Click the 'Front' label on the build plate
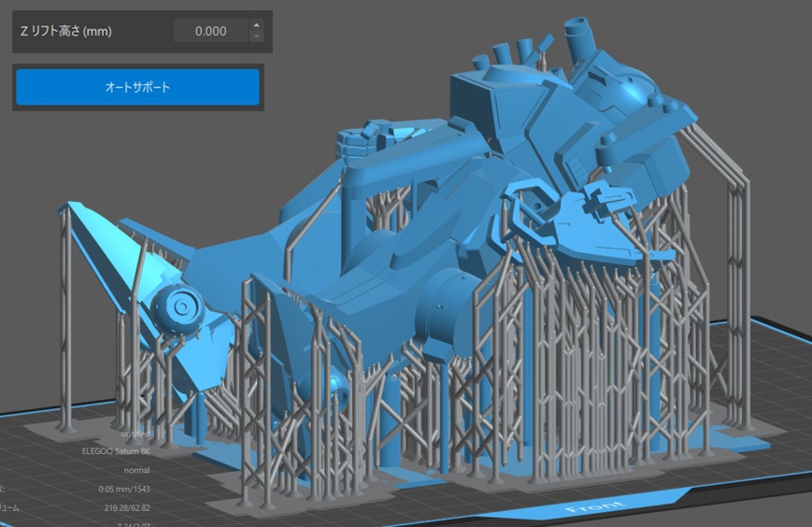 pos(595,507)
